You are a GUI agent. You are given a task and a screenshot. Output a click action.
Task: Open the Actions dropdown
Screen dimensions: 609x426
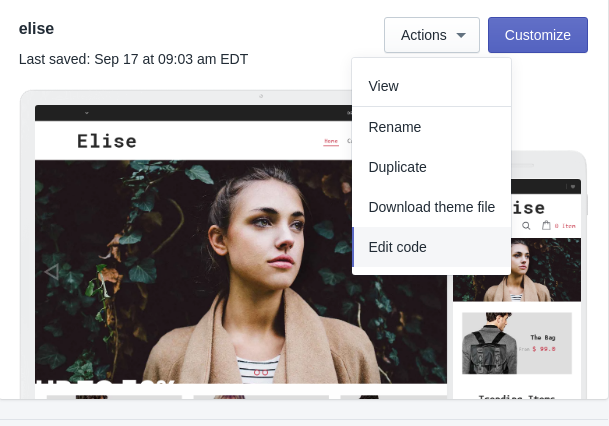tap(432, 35)
